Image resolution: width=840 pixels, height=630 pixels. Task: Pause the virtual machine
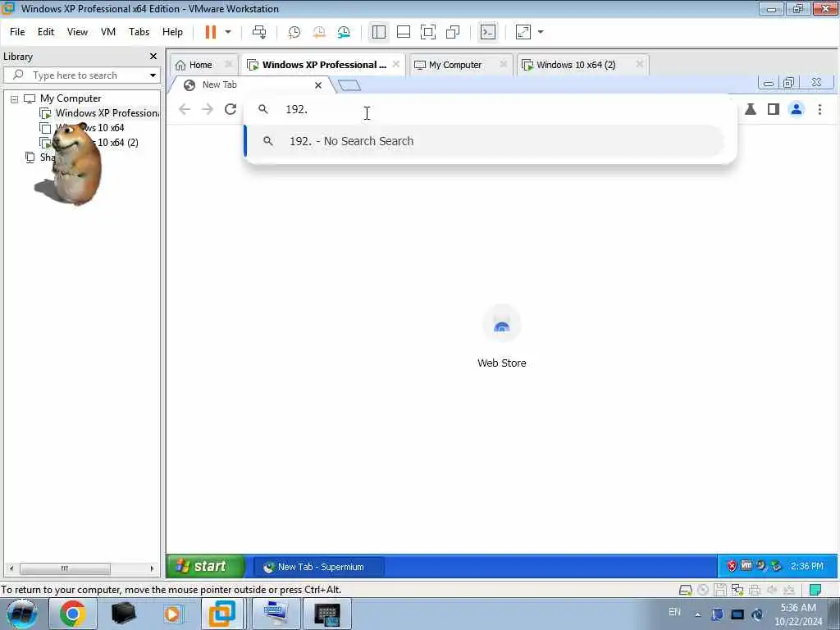(x=211, y=32)
